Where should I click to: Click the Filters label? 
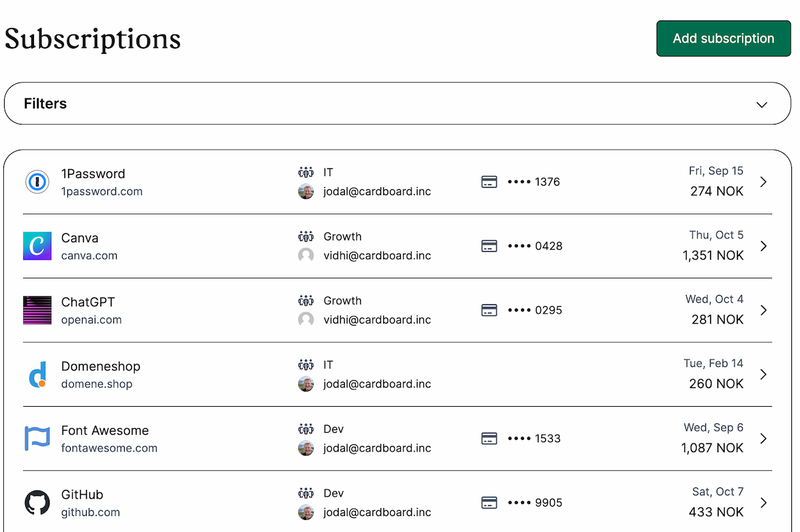point(45,104)
